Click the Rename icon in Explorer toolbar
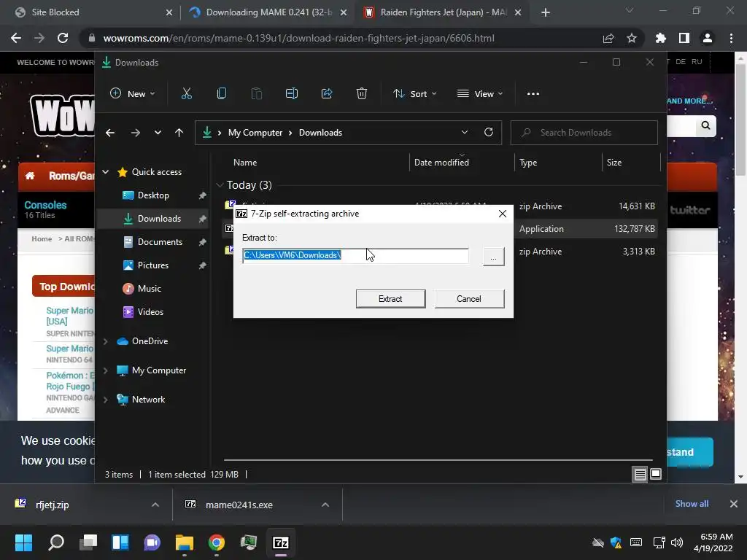Viewport: 747px width, 560px height. click(292, 94)
